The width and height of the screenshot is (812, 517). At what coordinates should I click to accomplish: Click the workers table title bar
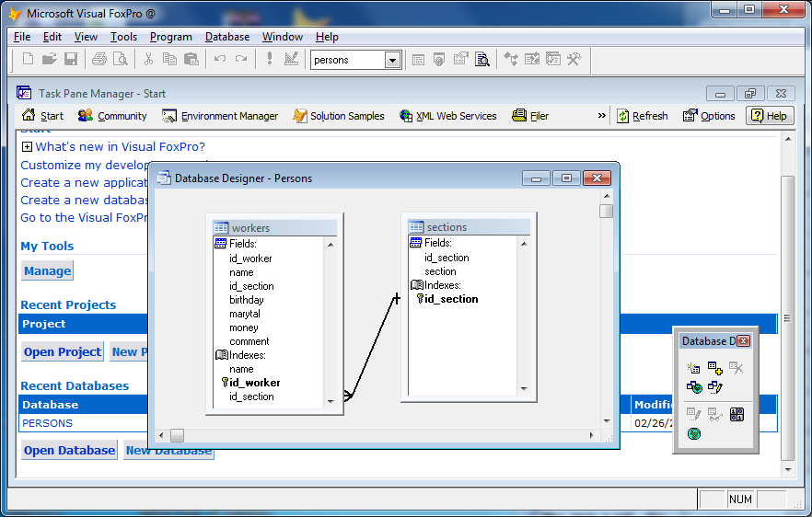275,228
